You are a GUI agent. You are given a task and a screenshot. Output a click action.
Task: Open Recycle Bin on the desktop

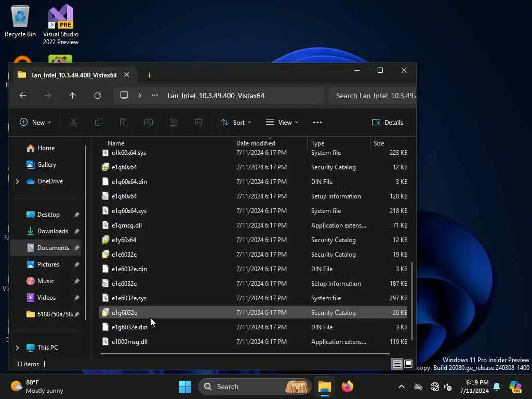[x=20, y=22]
